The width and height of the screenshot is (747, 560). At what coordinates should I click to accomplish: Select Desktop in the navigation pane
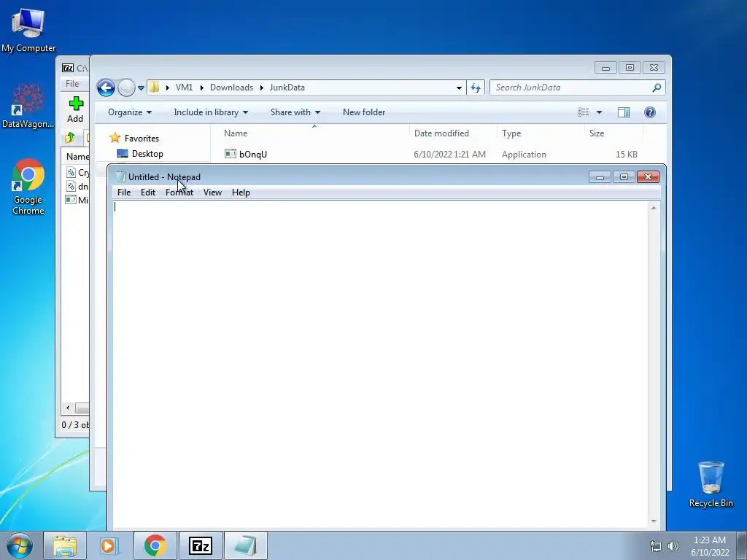click(x=147, y=154)
